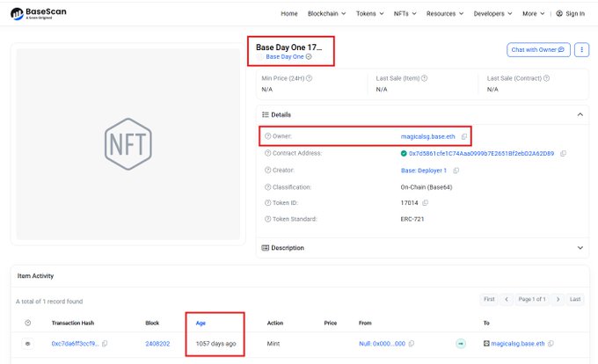
Task: Click the help icon next to Contract Address
Action: point(267,153)
